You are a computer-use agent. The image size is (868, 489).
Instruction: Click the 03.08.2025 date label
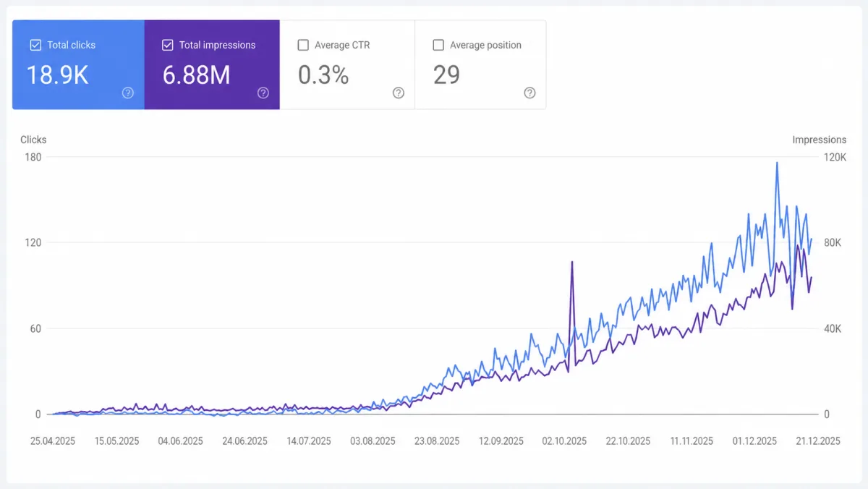click(x=373, y=441)
